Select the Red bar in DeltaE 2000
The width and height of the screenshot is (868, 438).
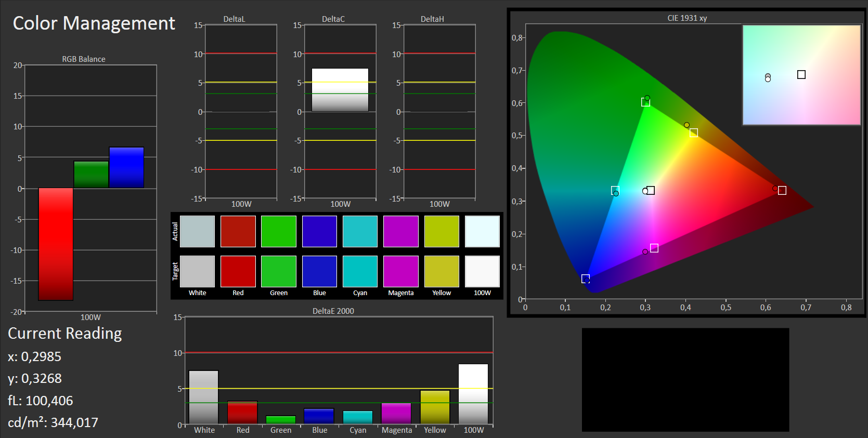[x=242, y=413]
